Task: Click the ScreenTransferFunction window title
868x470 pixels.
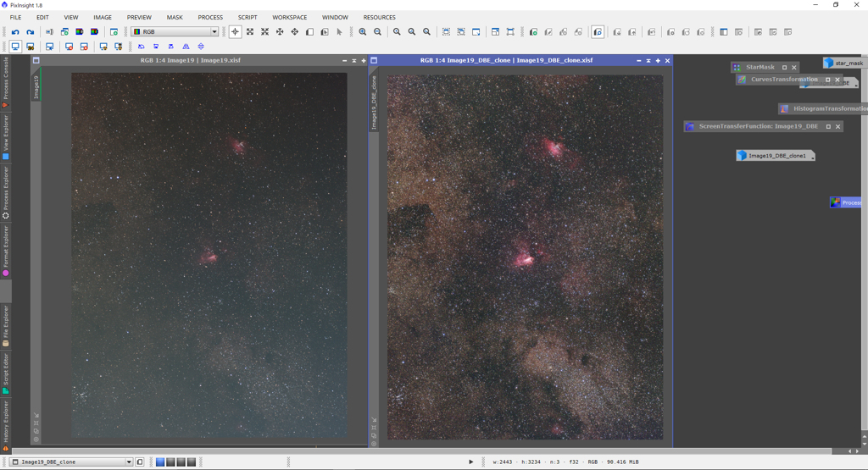Action: [758, 126]
